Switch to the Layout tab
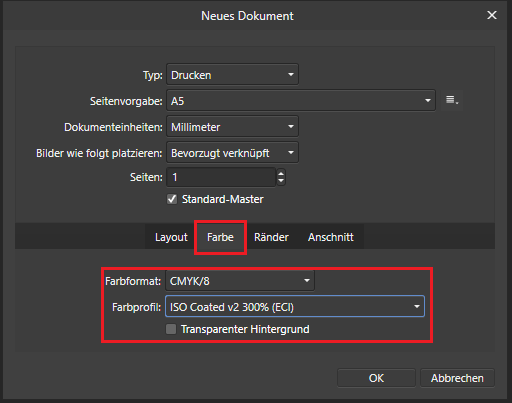The image size is (512, 403). click(x=171, y=237)
